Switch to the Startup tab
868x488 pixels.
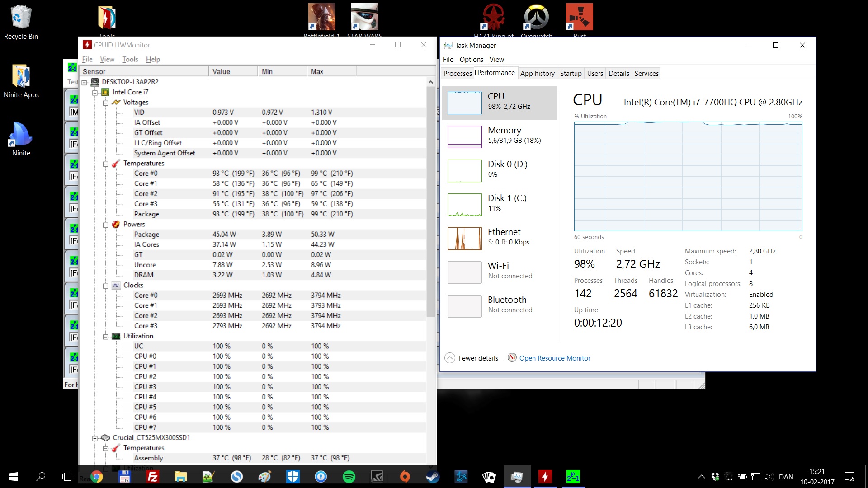[571, 73]
